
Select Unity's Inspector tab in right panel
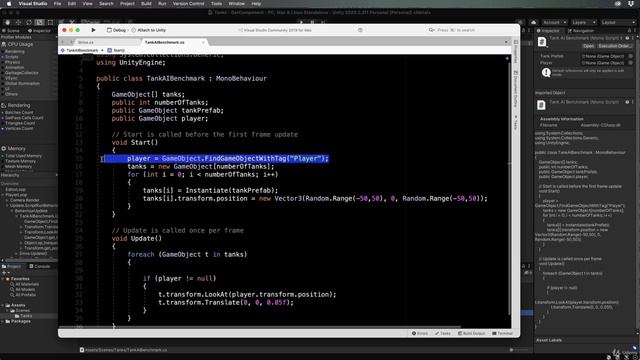tap(548, 31)
